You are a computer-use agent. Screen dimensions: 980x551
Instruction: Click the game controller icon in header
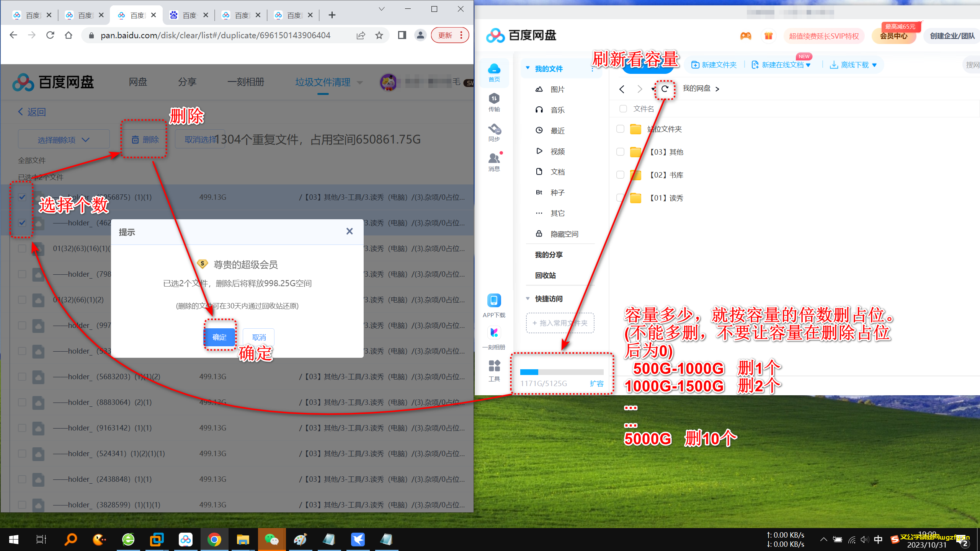coord(746,36)
